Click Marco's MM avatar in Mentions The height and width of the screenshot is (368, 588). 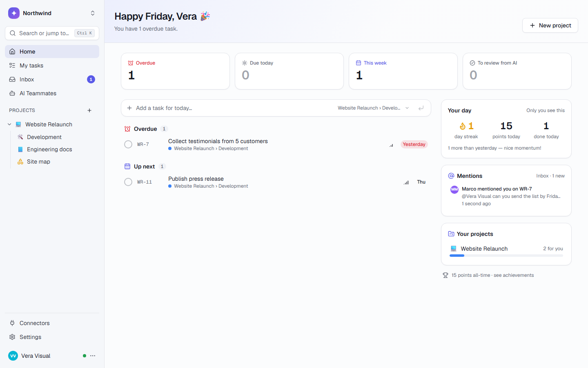(454, 189)
